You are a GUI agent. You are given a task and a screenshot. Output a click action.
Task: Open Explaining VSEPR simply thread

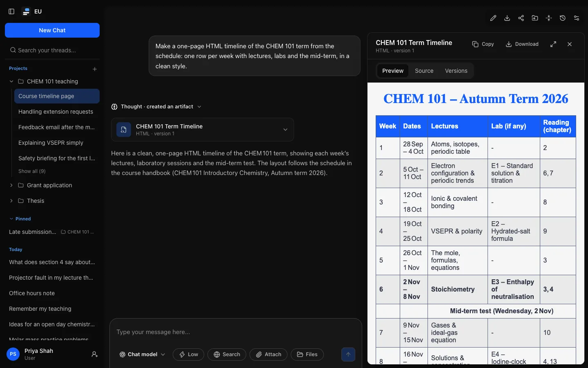[57, 143]
